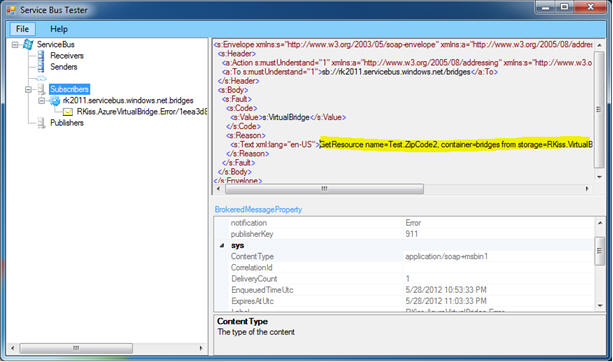Select the RKiss.AzureVirtualBridge.Error message item
Viewport: 613px width, 362px height.
[142, 112]
